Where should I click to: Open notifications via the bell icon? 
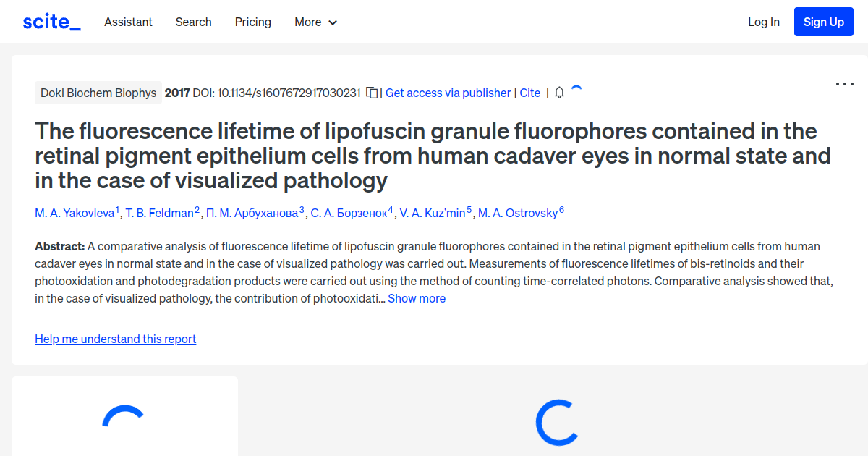(x=558, y=93)
